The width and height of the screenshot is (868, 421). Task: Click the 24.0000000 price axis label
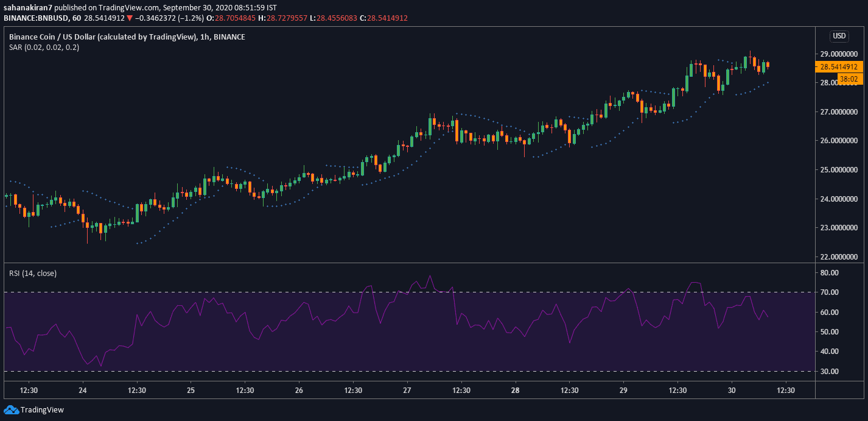[839, 199]
